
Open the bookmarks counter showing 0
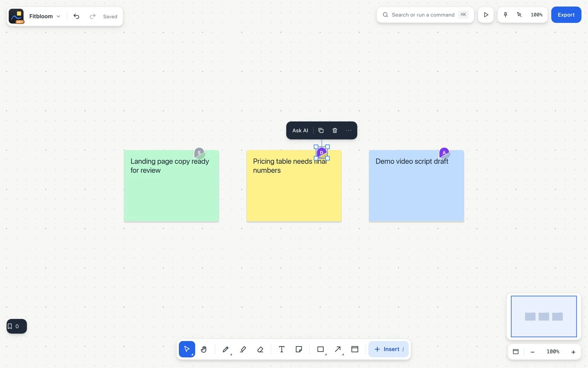tap(17, 326)
